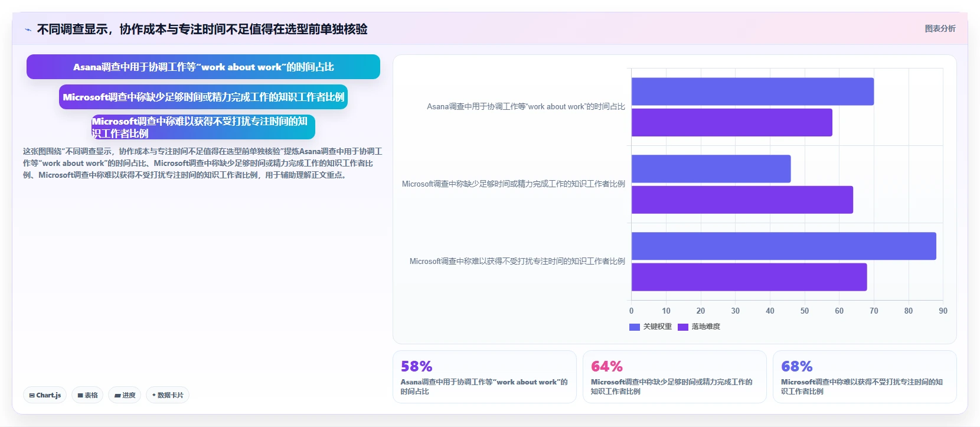
Task: Click the y-axis label Microsoft调查中称难以获得不受打扰
Action: pos(517,262)
